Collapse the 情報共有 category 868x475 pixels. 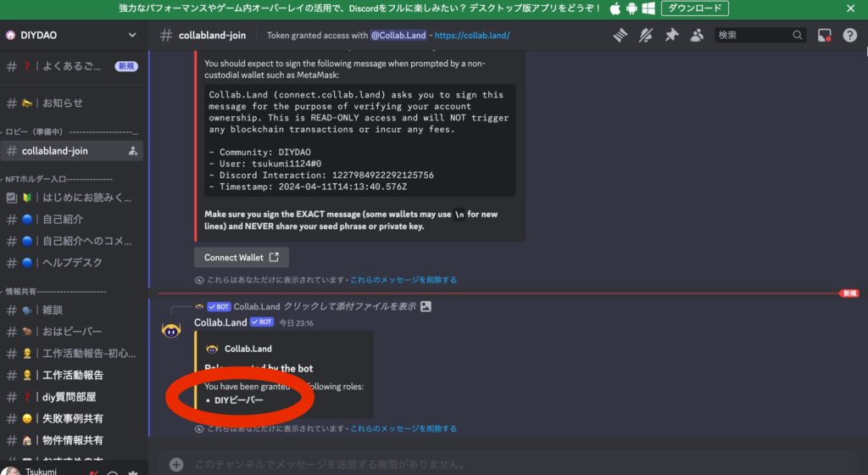click(x=55, y=291)
